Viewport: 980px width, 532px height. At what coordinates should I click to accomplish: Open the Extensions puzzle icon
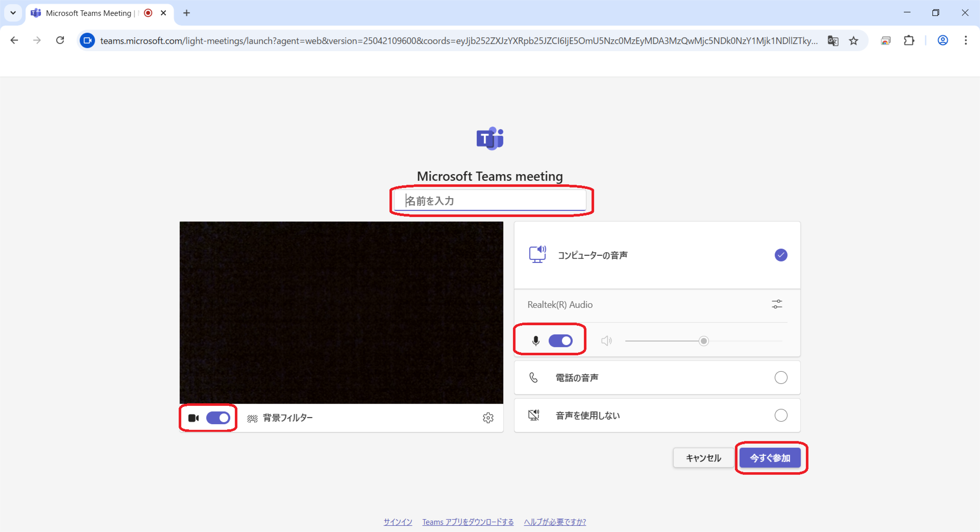(x=909, y=40)
